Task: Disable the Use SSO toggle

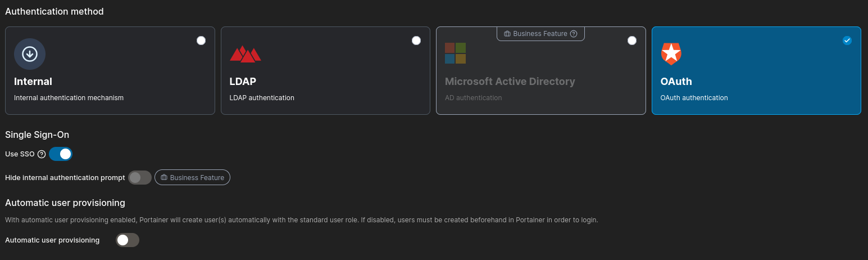Action: pos(61,154)
